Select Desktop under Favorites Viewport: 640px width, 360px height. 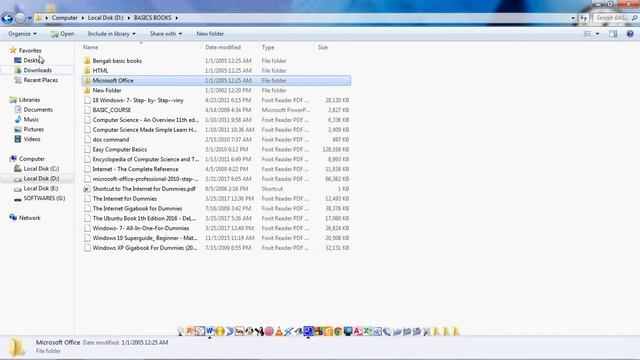click(x=33, y=60)
